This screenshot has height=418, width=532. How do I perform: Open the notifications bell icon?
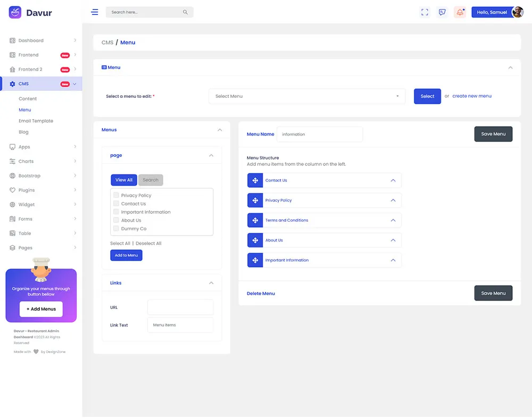pos(460,12)
